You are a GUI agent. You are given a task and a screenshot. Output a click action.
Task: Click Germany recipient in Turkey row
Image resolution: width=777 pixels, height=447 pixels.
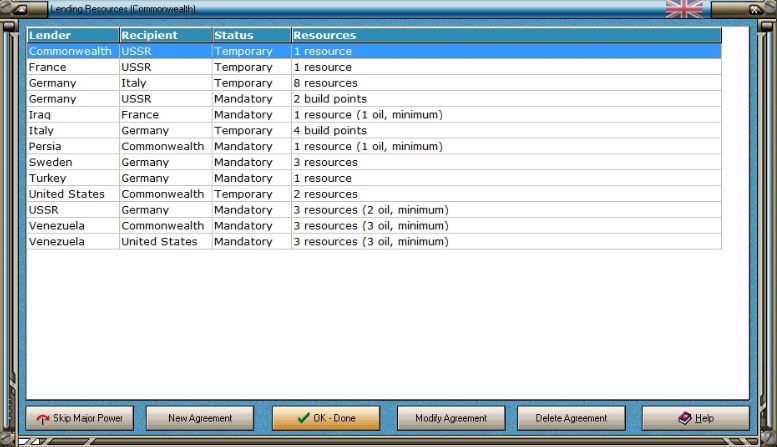click(x=166, y=178)
